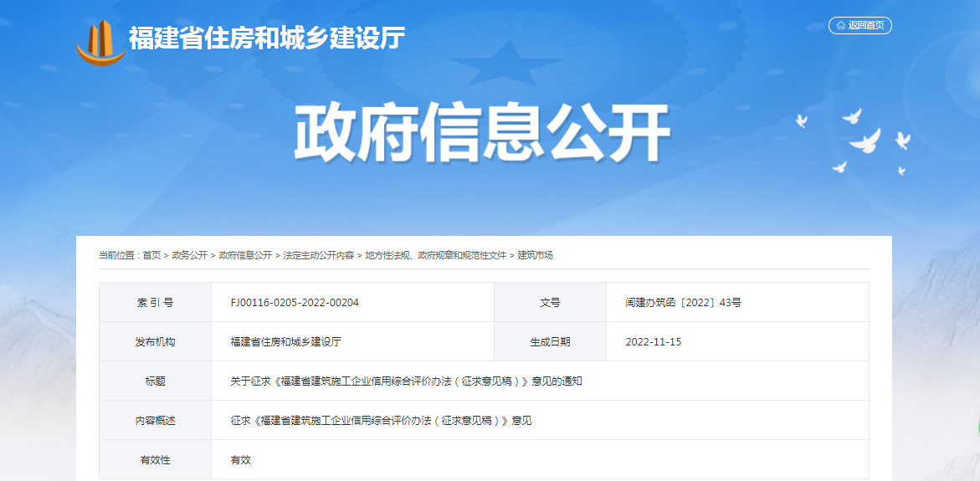
Task: Click the 生成日期 label cell
Action: (x=550, y=341)
